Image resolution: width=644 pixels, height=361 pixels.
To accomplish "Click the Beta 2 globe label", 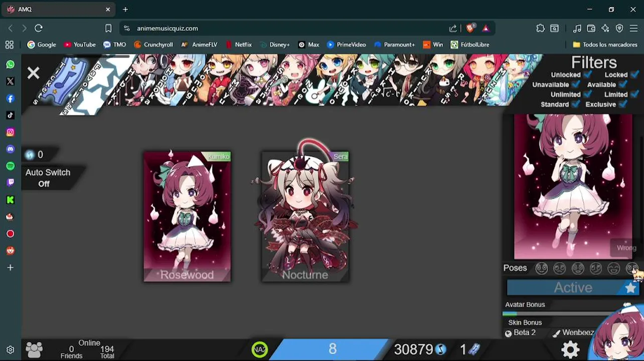I will (x=520, y=333).
